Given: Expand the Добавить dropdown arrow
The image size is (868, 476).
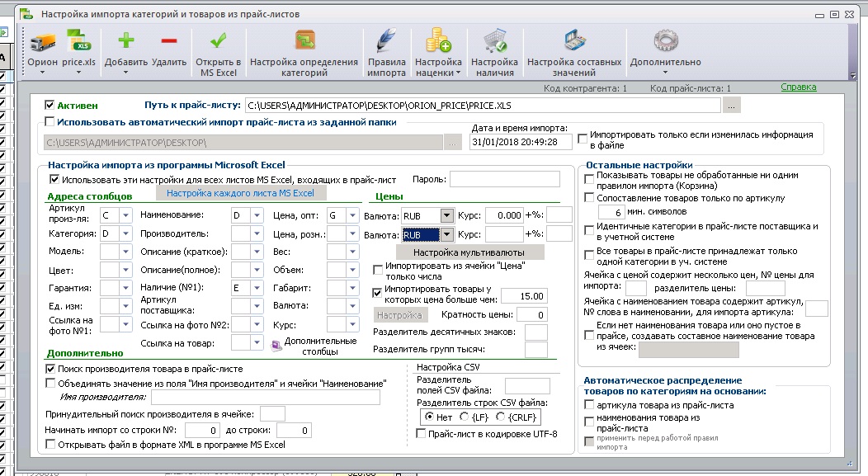Looking at the screenshot, I should pyautogui.click(x=125, y=73).
